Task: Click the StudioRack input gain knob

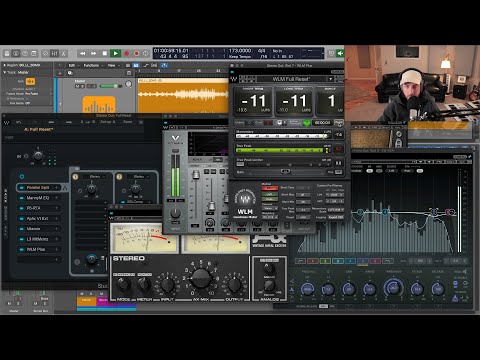Action: (x=38, y=155)
